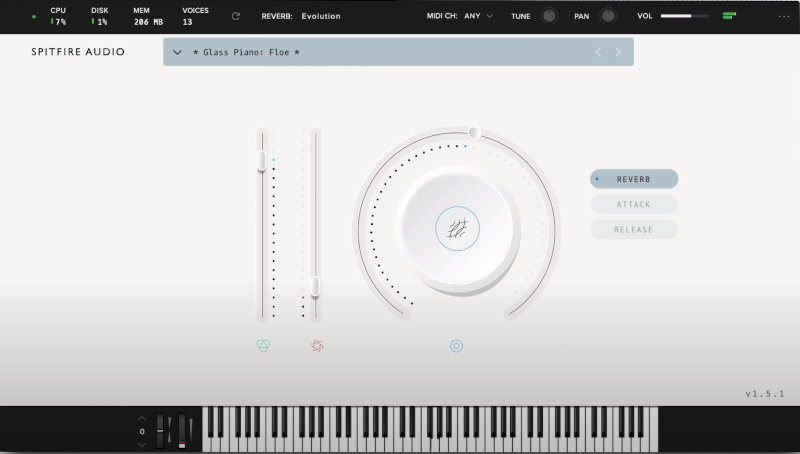
Task: Select the ATTACK knob mode
Action: pyautogui.click(x=634, y=205)
